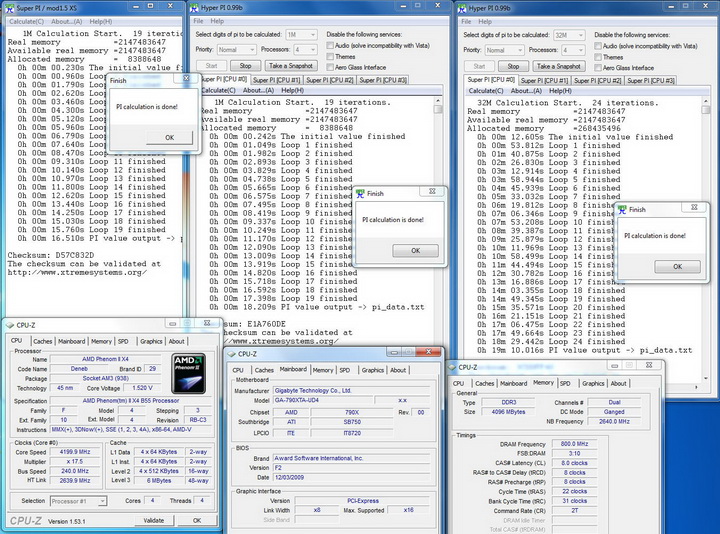Click OK in Super PI mod1.5 Finish dialog

pos(169,137)
